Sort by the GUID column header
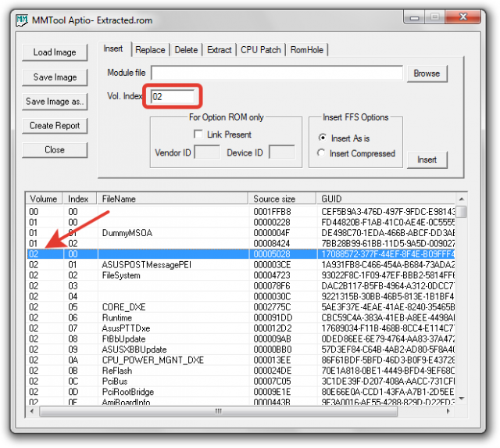Image resolution: width=500 pixels, height=448 pixels. [x=385, y=199]
